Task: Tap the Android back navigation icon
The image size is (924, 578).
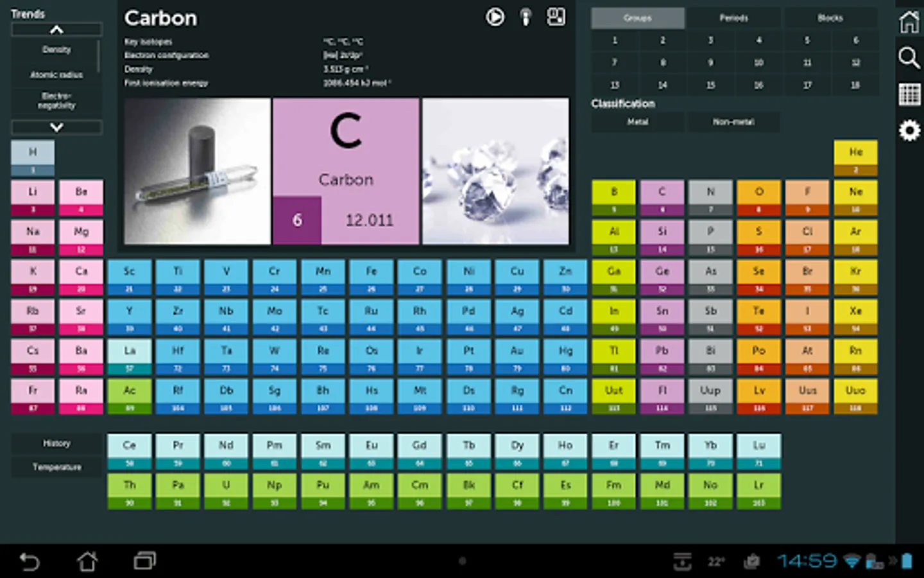Action: pos(30,562)
